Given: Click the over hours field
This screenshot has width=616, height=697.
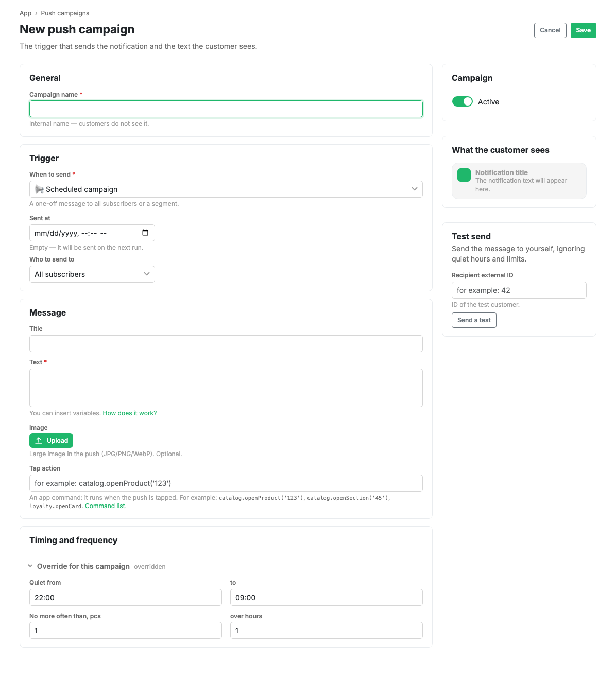Looking at the screenshot, I should [327, 631].
